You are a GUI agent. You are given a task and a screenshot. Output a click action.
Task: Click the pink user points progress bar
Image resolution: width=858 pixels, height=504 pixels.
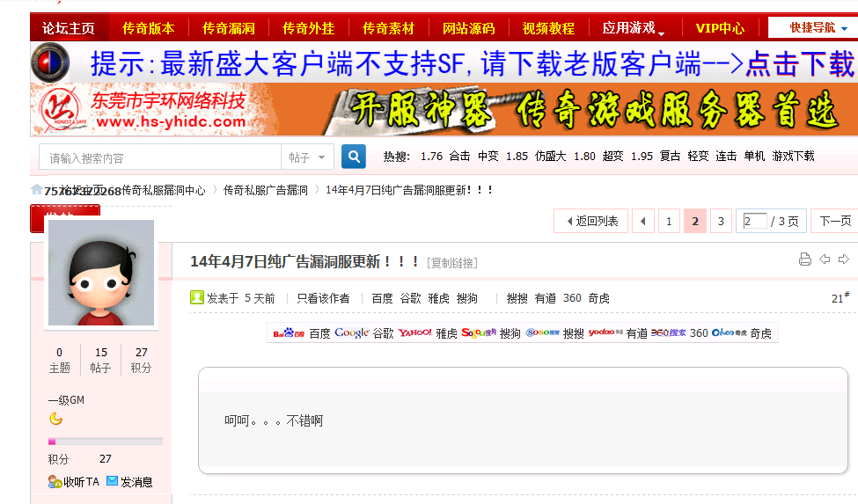tap(105, 441)
